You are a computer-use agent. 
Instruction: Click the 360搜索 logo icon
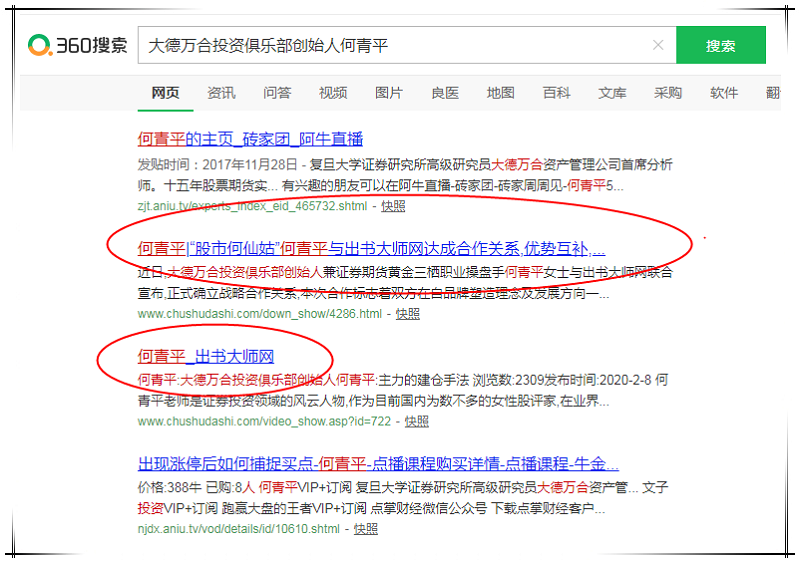point(41,46)
